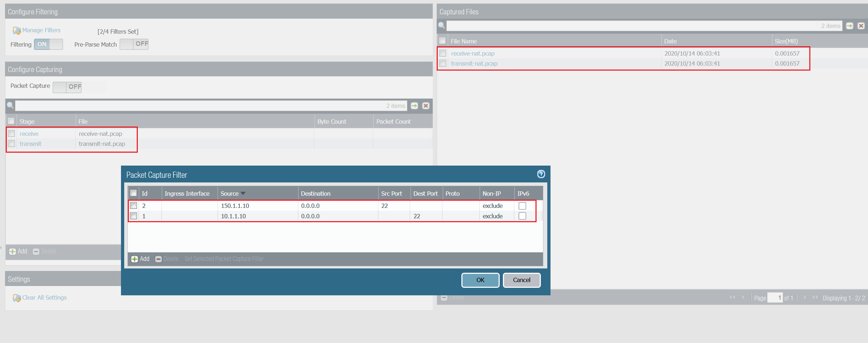868x343 pixels.
Task: Click date 2020/10/14 06:03:41 of receive-nat.pcap
Action: point(692,53)
